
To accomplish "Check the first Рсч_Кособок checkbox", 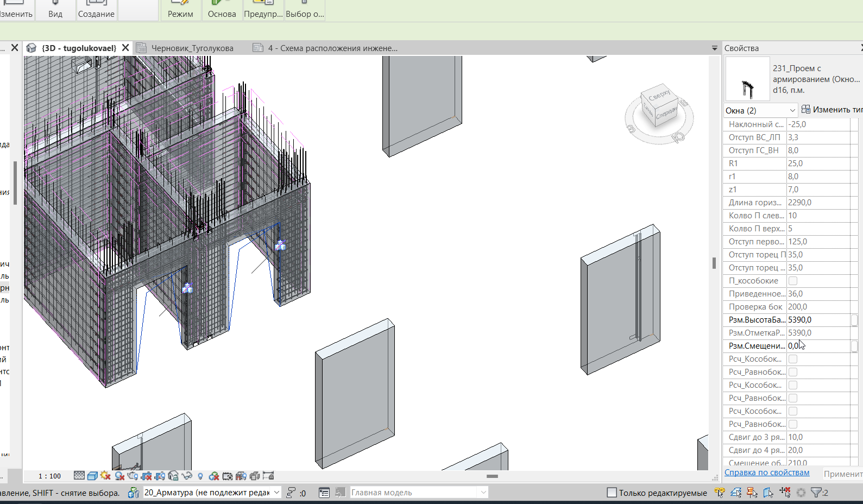I will 793,359.
